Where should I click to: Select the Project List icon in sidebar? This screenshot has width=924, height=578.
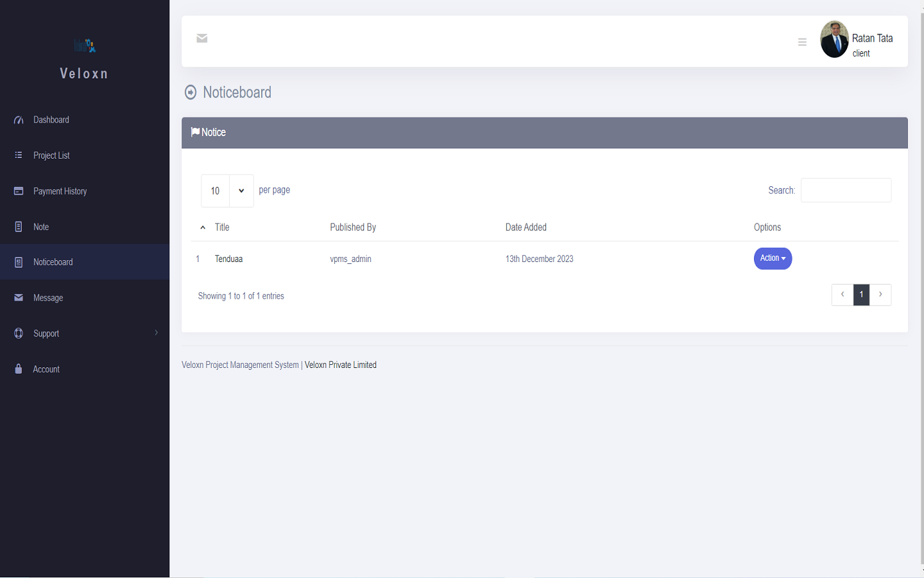(17, 155)
